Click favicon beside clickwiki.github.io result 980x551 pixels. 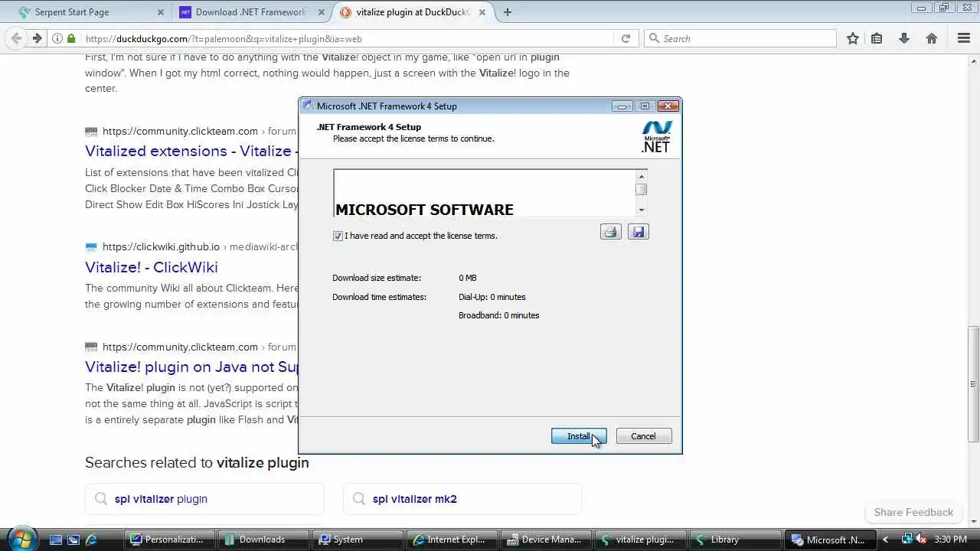click(91, 247)
